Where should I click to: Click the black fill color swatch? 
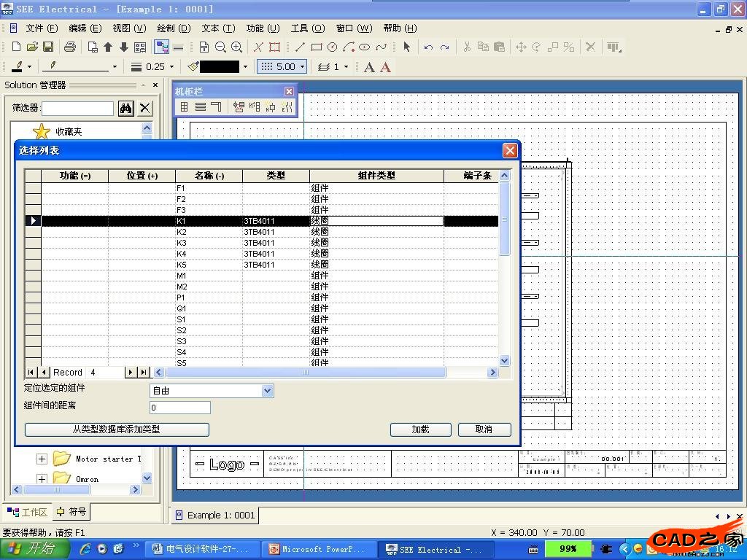pyautogui.click(x=220, y=66)
